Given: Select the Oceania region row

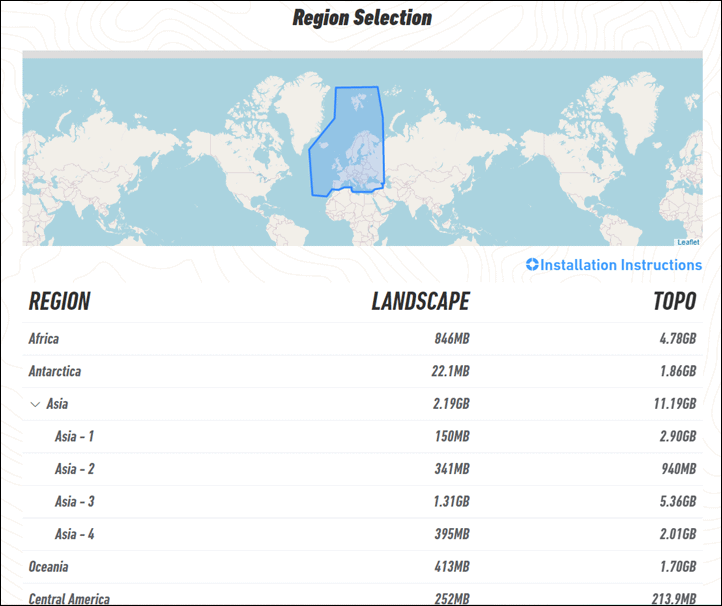Looking at the screenshot, I should pos(362,567).
